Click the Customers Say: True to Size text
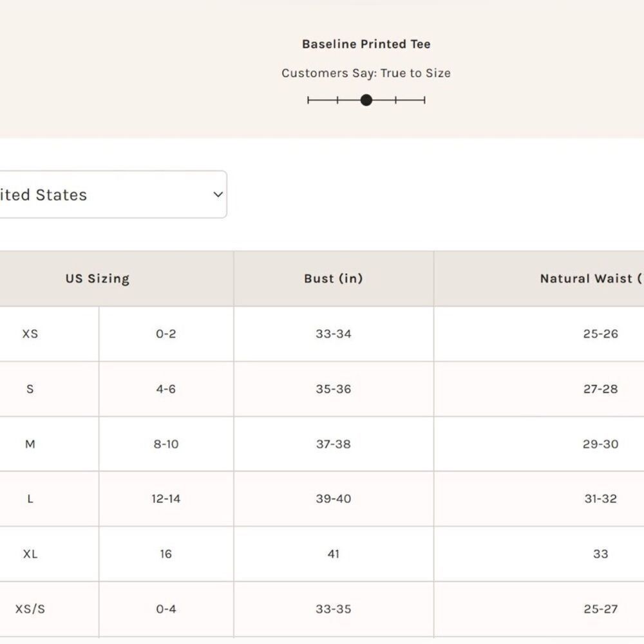The height and width of the screenshot is (644, 644). coord(366,73)
